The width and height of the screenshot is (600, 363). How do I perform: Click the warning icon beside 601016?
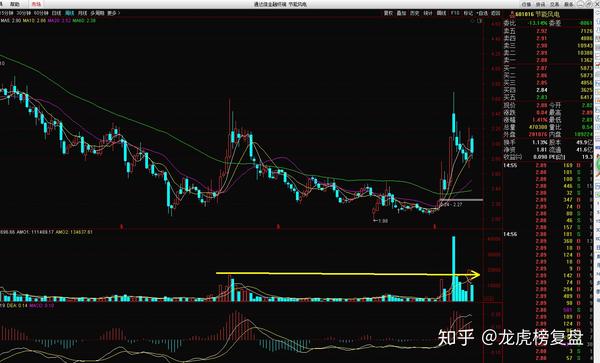tap(512, 15)
